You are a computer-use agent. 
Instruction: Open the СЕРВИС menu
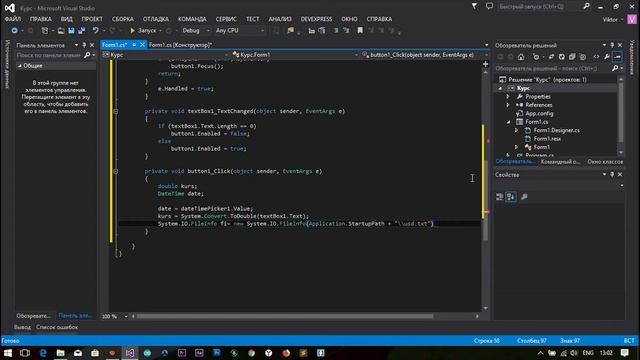[x=226, y=19]
